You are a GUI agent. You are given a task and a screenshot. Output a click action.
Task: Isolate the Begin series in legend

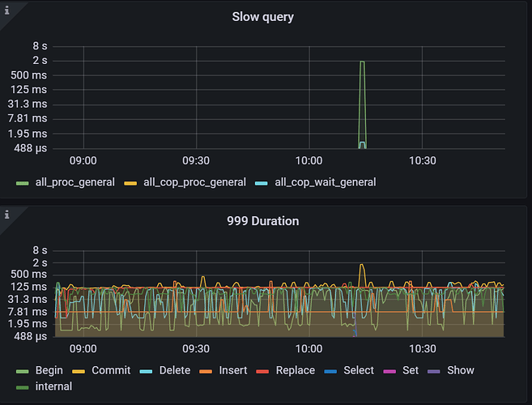pos(49,370)
